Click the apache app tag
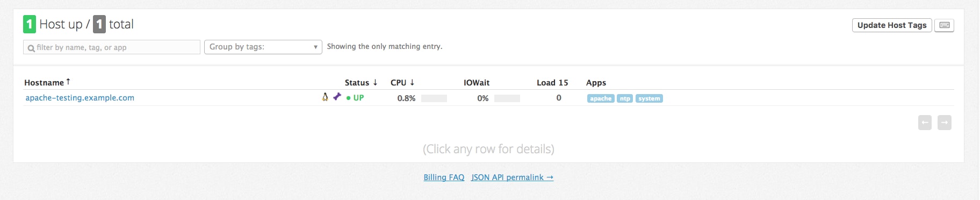This screenshot has height=200, width=980. point(601,98)
